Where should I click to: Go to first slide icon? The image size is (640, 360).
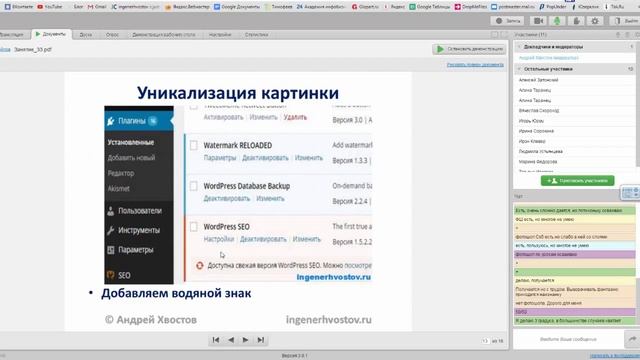[216, 340]
